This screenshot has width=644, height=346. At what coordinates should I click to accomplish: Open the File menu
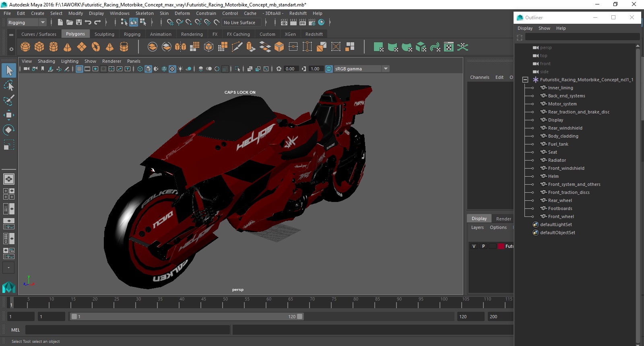[7, 13]
